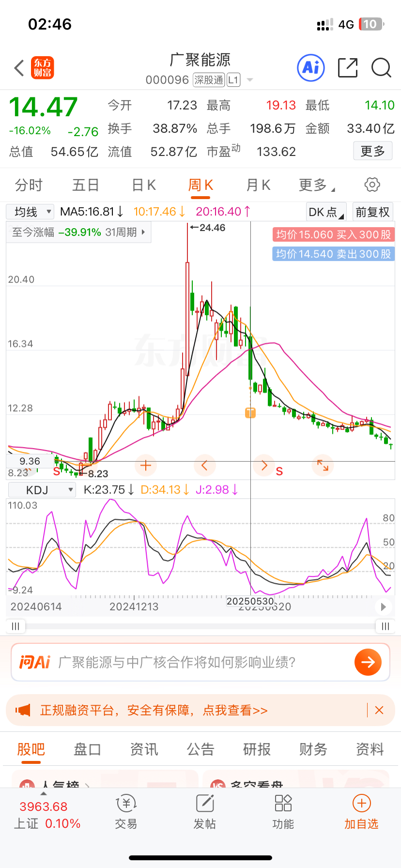Select the 周K tab
Image resolution: width=401 pixels, height=868 pixels.
coord(200,185)
